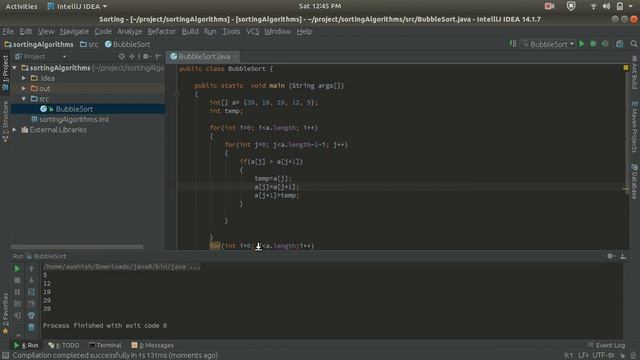
Task: Click the Run tool window button at bottom
Action: point(26,345)
